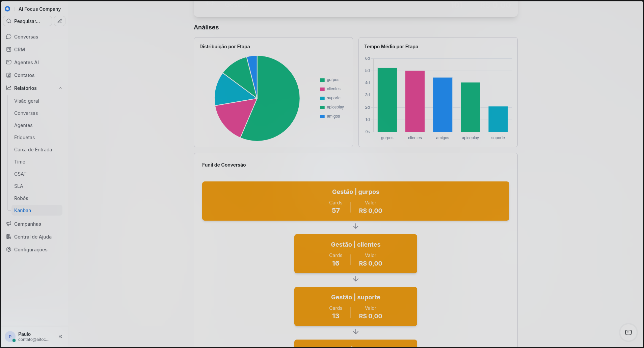The image size is (644, 348).
Task: Select the Gestão | clientes funnel stage
Action: [355, 254]
